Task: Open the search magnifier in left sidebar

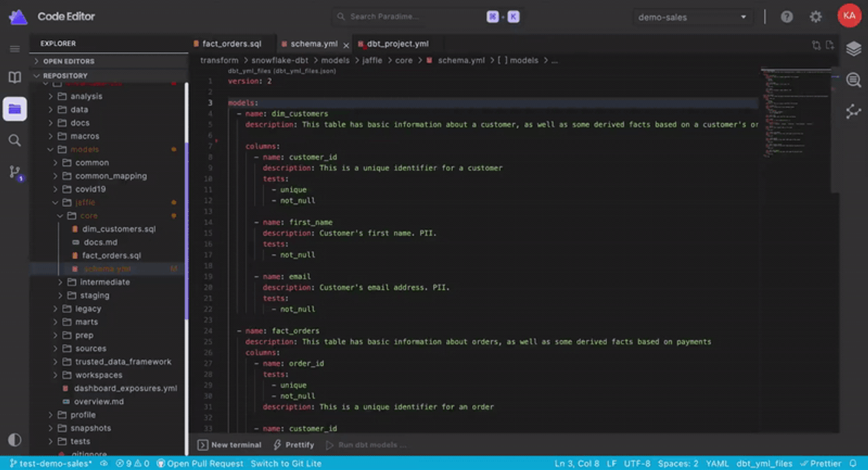Action: click(x=14, y=140)
